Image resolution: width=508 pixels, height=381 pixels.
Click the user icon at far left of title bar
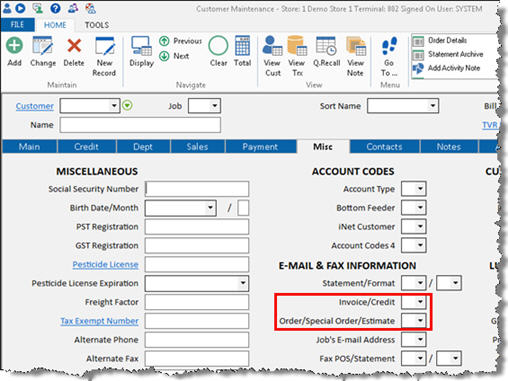(7, 8)
